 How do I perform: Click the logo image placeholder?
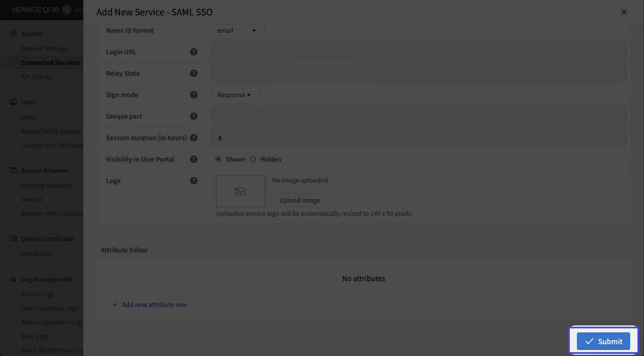[x=240, y=191]
